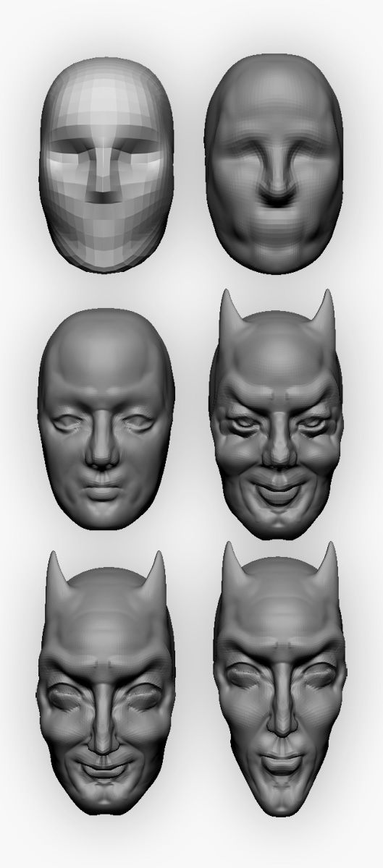383x868 pixels.
Task: Click the left horn of the grinning head
Action: [x=229, y=311]
